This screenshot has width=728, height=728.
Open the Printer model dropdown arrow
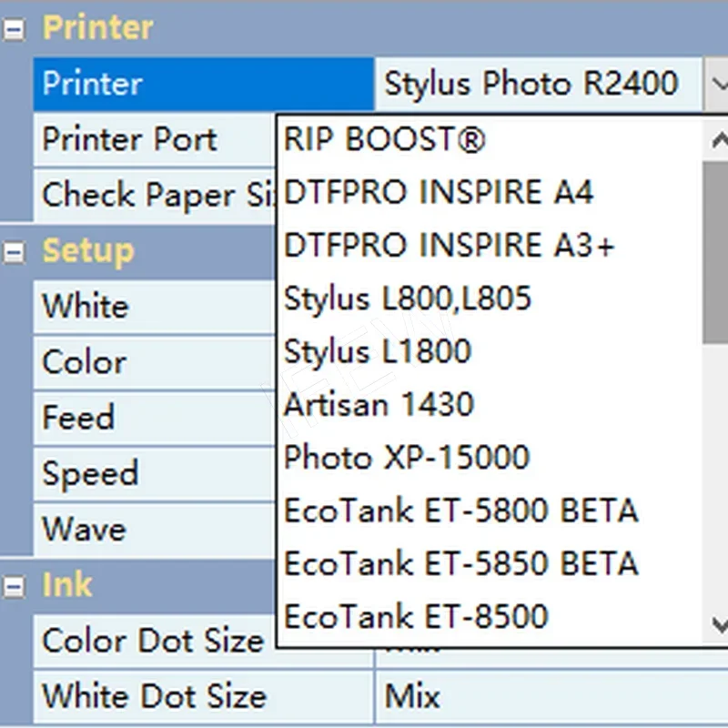point(716,85)
